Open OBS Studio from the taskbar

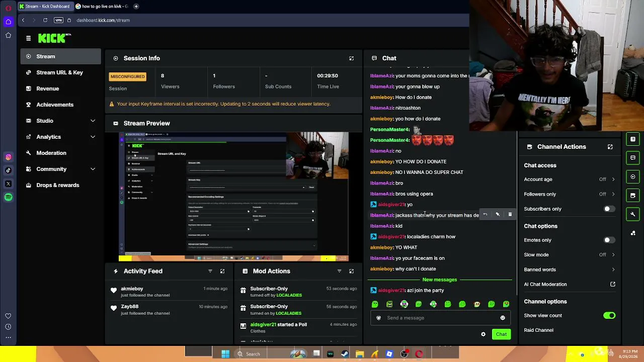(404, 354)
